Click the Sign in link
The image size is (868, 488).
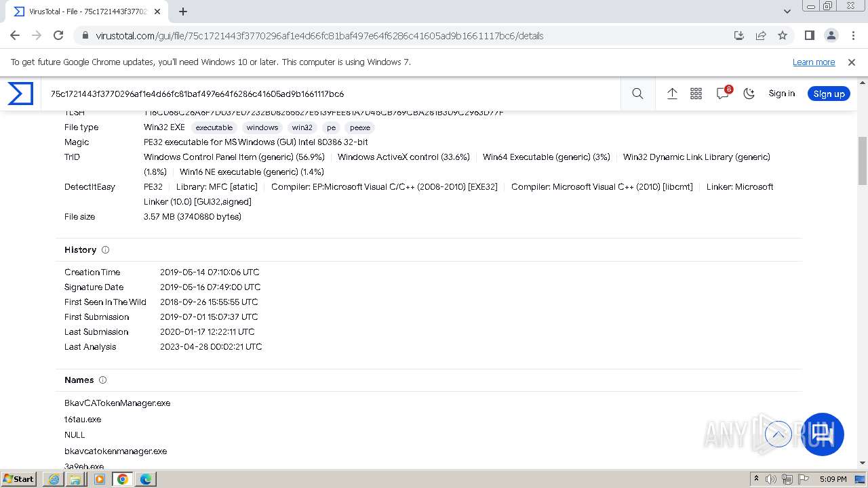pos(781,94)
